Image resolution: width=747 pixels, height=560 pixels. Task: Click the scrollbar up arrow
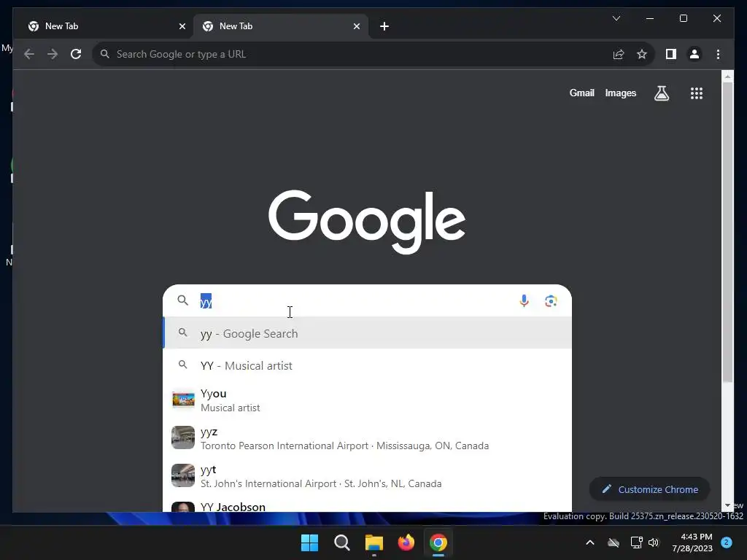click(727, 76)
